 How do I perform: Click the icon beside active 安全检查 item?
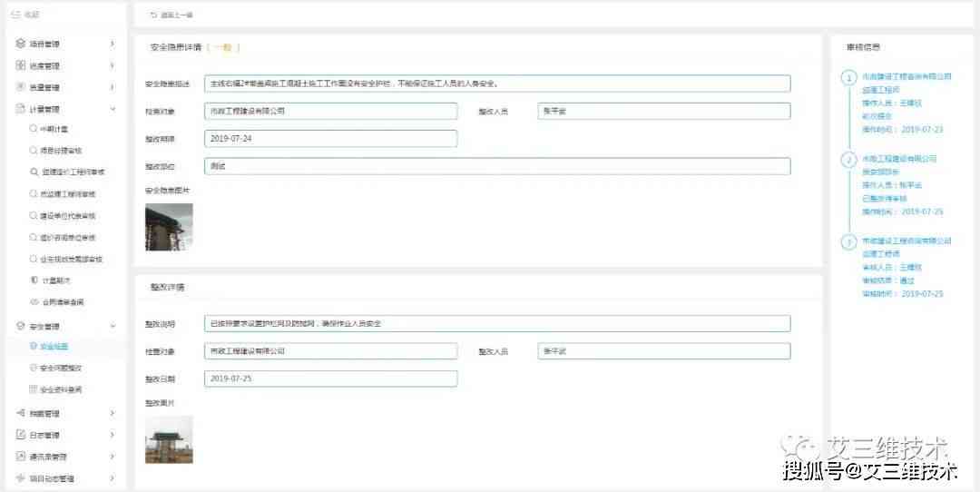[x=34, y=346]
